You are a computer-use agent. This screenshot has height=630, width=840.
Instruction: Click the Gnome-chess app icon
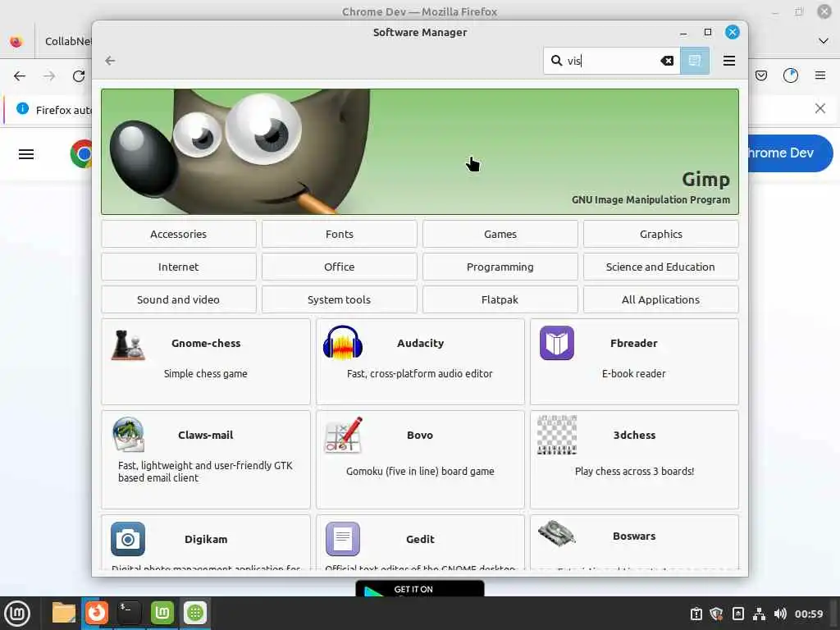coord(128,344)
